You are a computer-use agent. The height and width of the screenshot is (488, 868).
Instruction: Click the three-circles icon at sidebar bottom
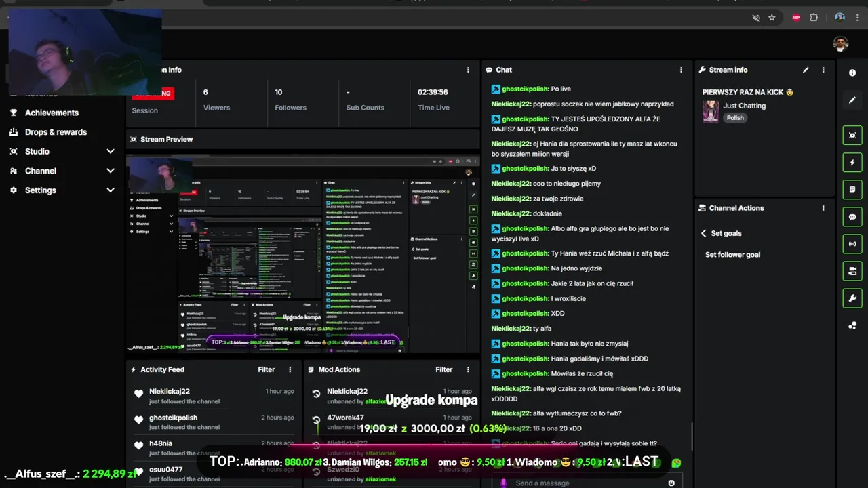[852, 325]
